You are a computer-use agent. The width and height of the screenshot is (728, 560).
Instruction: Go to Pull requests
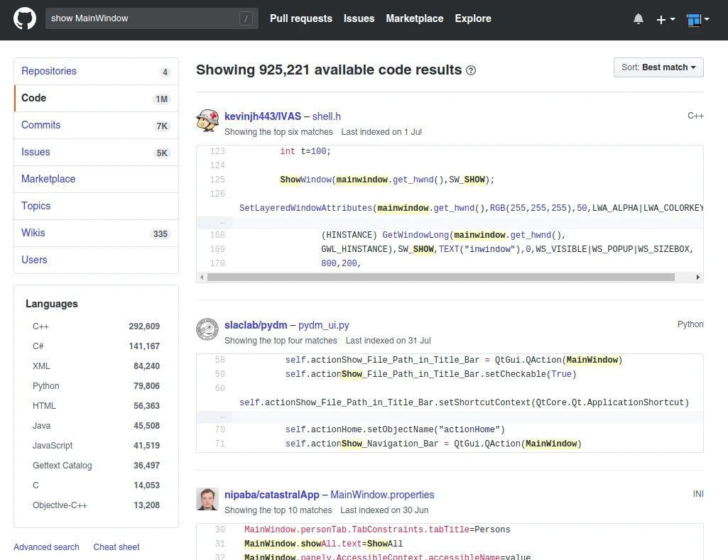pyautogui.click(x=301, y=18)
